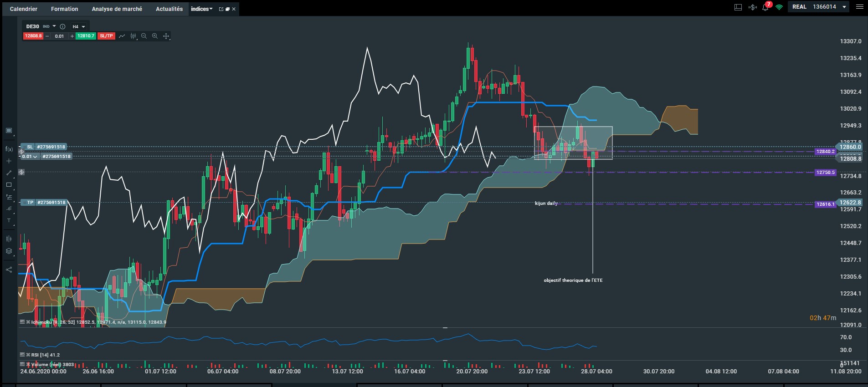Zoom out of the chart
Viewport: 868px width, 387px height.
tap(144, 36)
